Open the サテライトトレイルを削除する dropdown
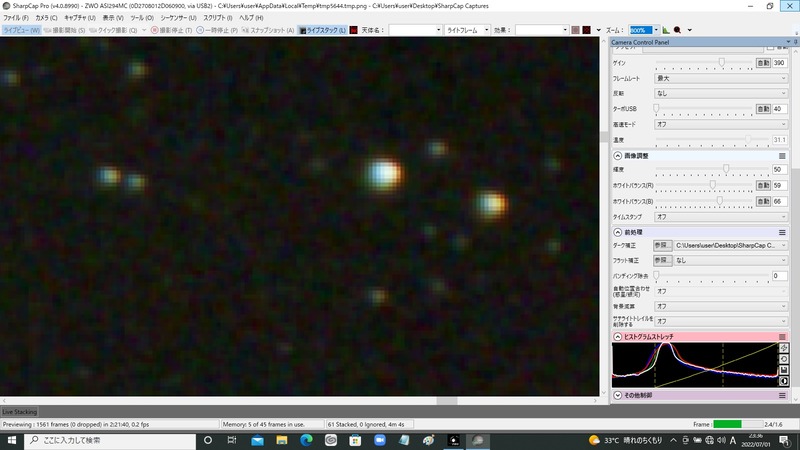 click(721, 321)
